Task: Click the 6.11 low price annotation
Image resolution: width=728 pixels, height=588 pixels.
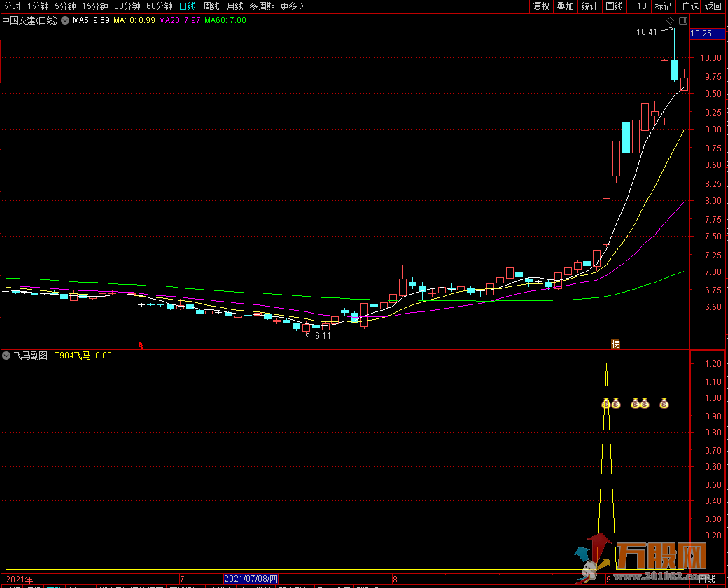Action: 323,336
